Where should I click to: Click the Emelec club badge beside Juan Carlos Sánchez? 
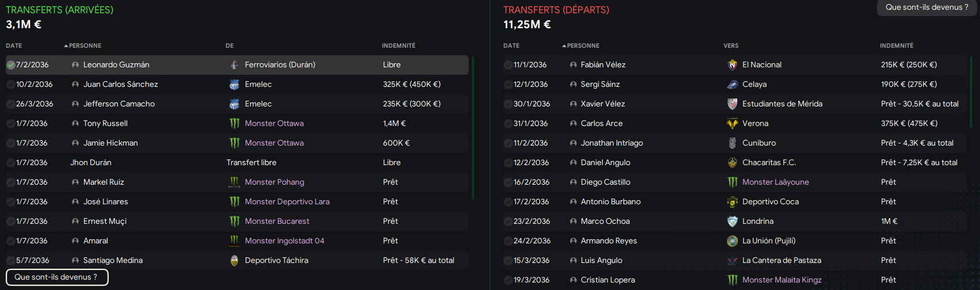[x=234, y=85]
